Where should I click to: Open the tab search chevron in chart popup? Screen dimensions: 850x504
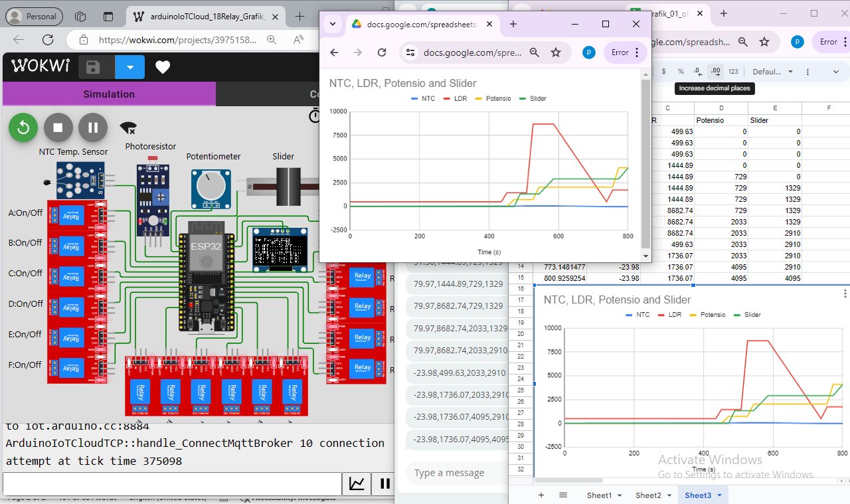point(333,24)
